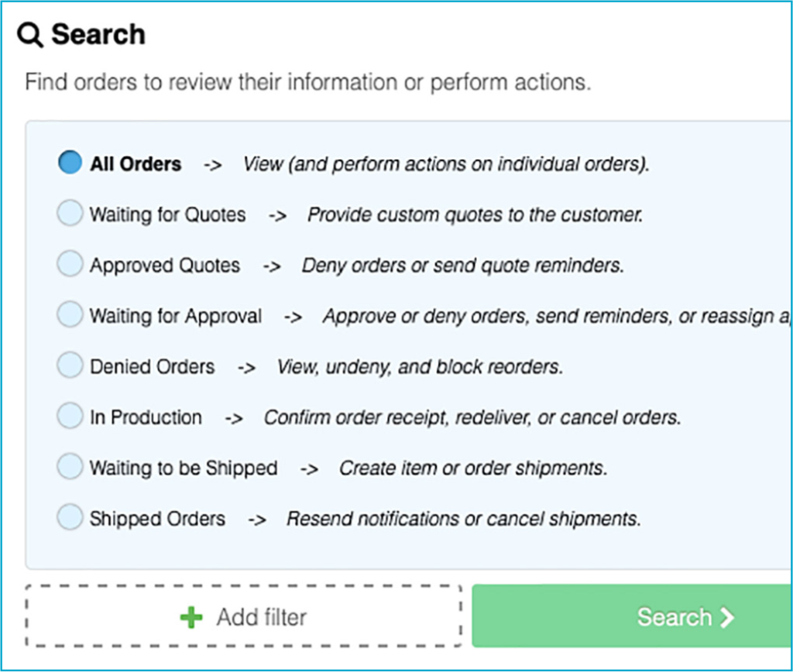Click the green plus icon for Add filter
793x672 pixels.
click(191, 618)
